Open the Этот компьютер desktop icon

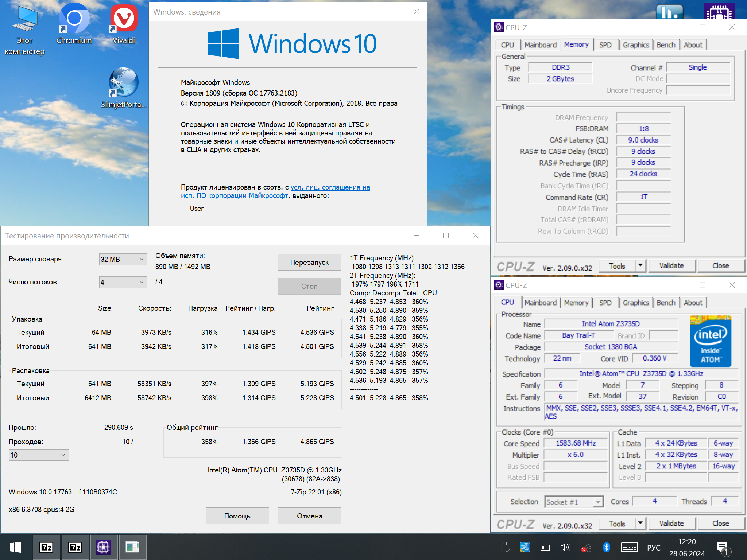pos(24,31)
